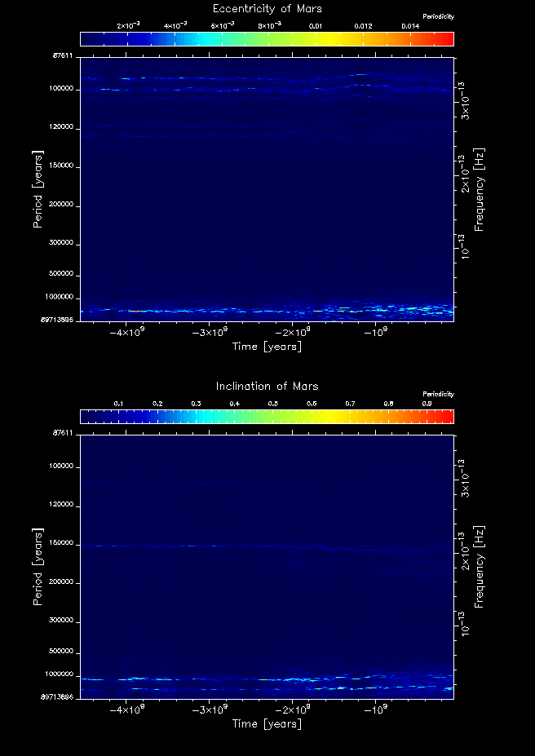Click the "Period [years]" axis label of the Eccentricity plot
Screen dimensions: 535x756
38,188
